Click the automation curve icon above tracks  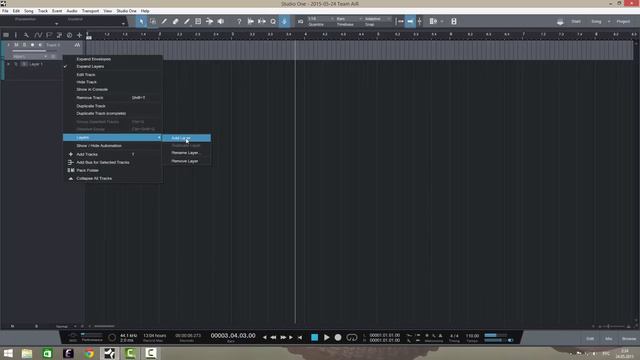point(38,35)
